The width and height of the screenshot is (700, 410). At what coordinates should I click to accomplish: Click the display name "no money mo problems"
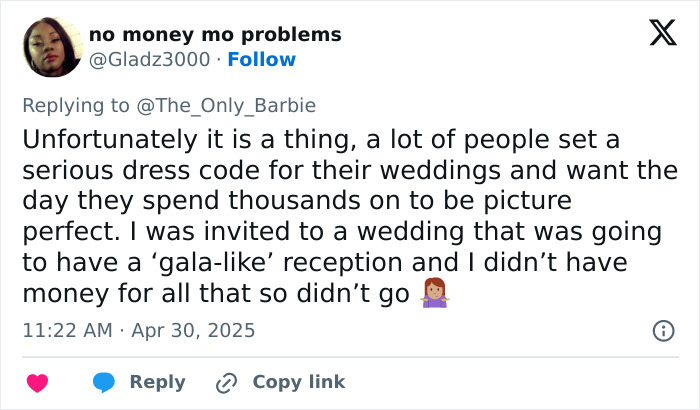click(215, 35)
